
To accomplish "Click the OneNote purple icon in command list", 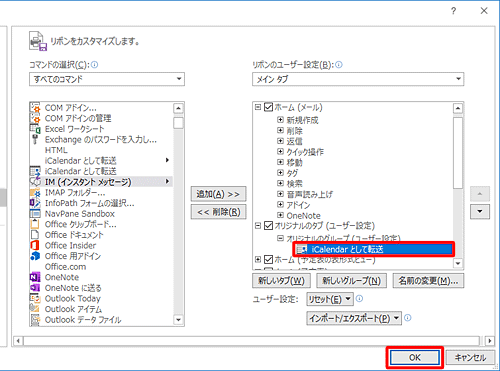I will [x=35, y=277].
